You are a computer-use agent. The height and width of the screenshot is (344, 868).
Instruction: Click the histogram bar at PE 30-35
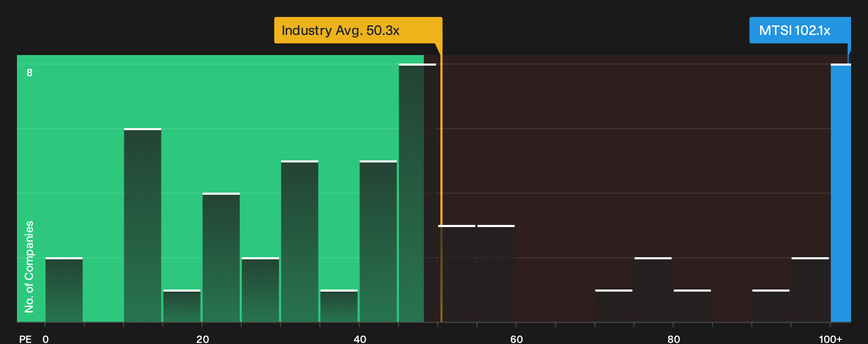pyautogui.click(x=300, y=241)
